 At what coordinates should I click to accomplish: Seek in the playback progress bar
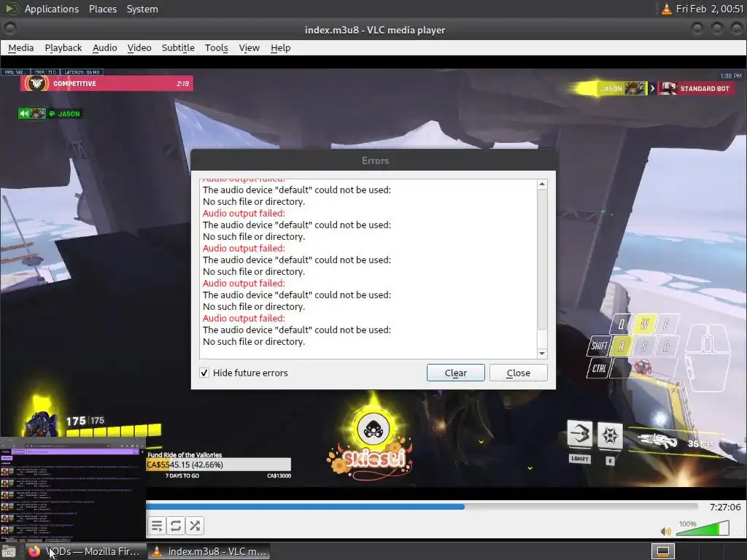(422, 507)
